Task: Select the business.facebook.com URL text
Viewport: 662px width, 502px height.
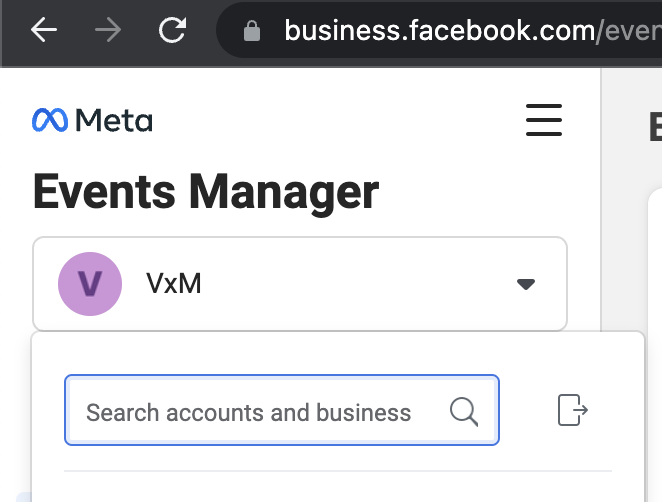Action: pos(438,31)
